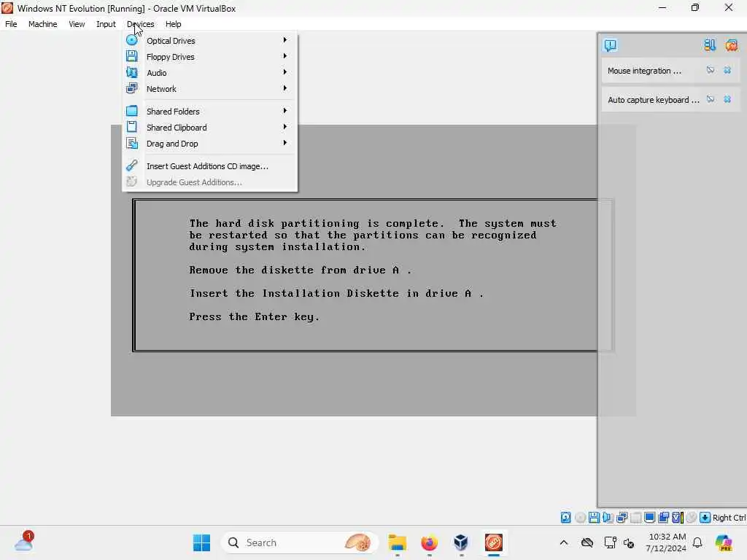This screenshot has height=560, width=747.
Task: Open the View menu
Action: [76, 24]
